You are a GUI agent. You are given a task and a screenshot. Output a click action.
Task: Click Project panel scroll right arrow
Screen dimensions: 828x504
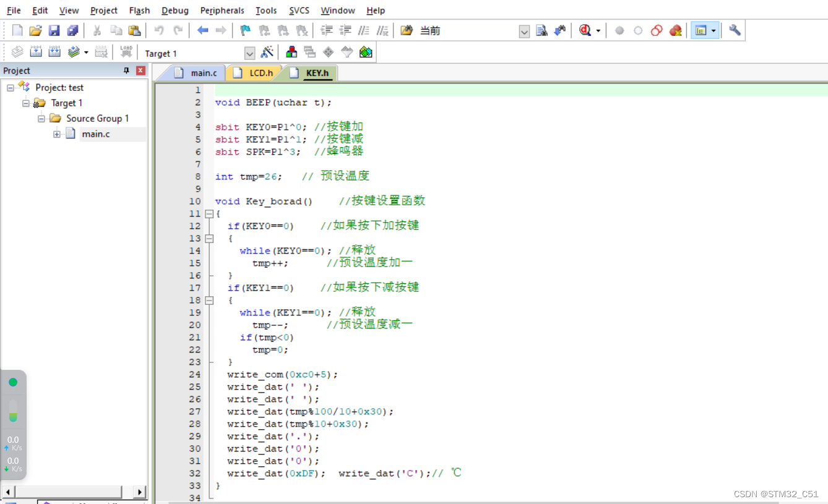coord(140,492)
